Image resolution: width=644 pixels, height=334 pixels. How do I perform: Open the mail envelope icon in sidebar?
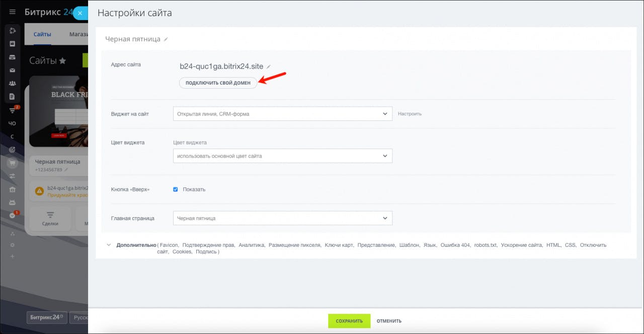[x=13, y=71]
